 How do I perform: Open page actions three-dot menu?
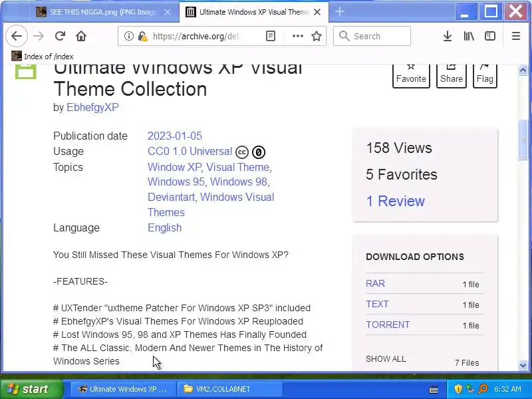297,36
